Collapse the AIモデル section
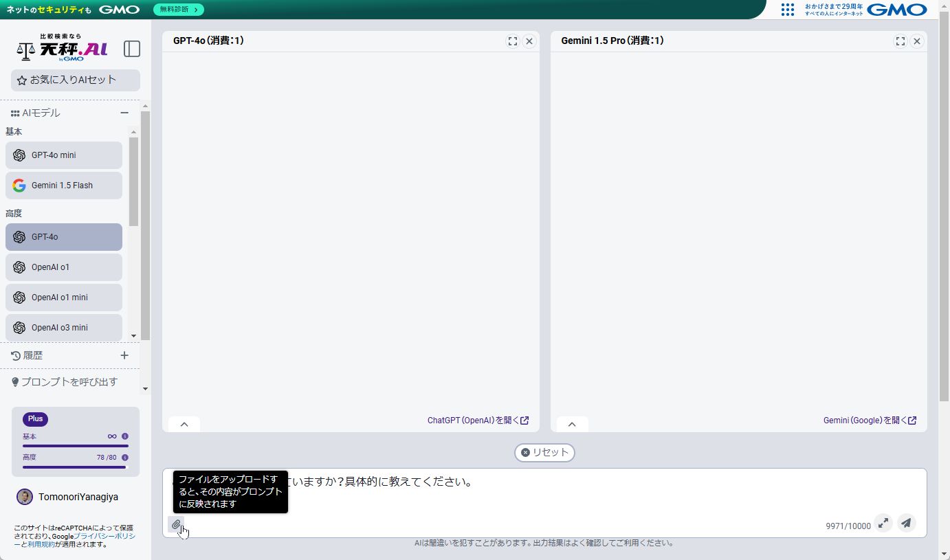The image size is (950, 560). 124,112
